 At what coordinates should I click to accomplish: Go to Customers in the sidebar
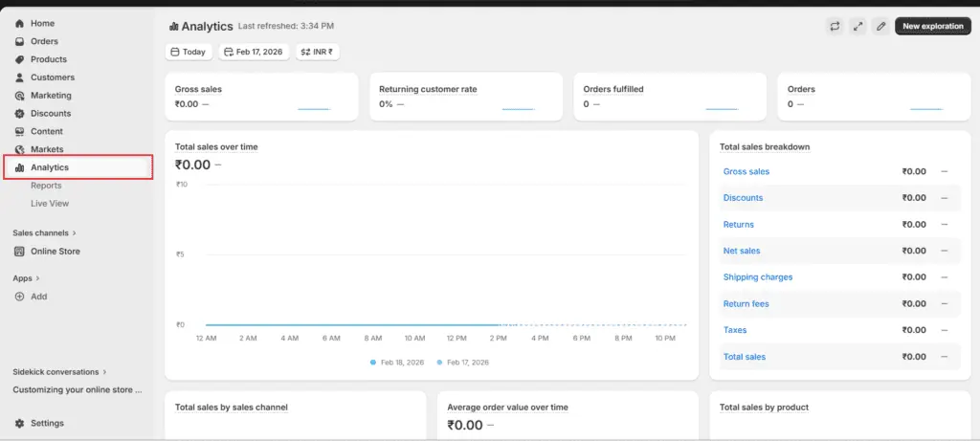[53, 78]
